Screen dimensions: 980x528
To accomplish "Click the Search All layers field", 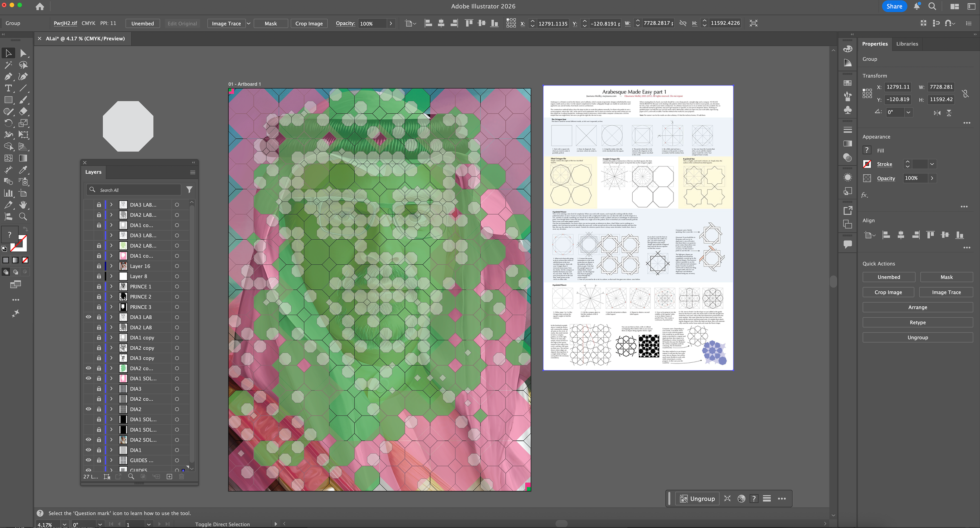I will [x=134, y=190].
